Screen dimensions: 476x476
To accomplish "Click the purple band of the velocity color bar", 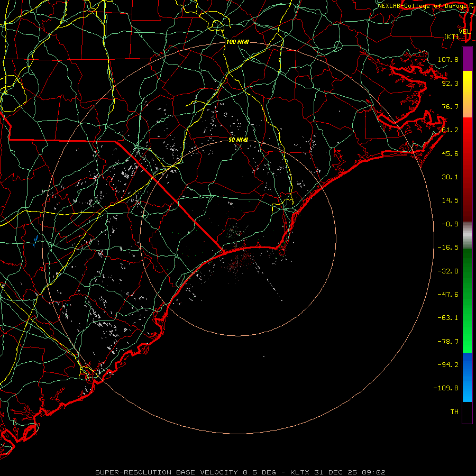I will 467,59.
